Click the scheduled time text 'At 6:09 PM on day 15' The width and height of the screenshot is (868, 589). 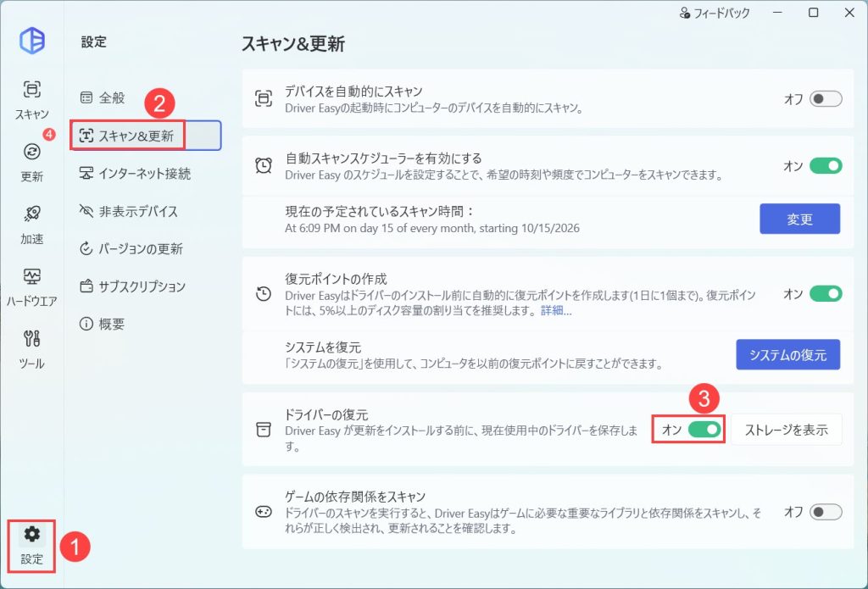[x=432, y=228]
